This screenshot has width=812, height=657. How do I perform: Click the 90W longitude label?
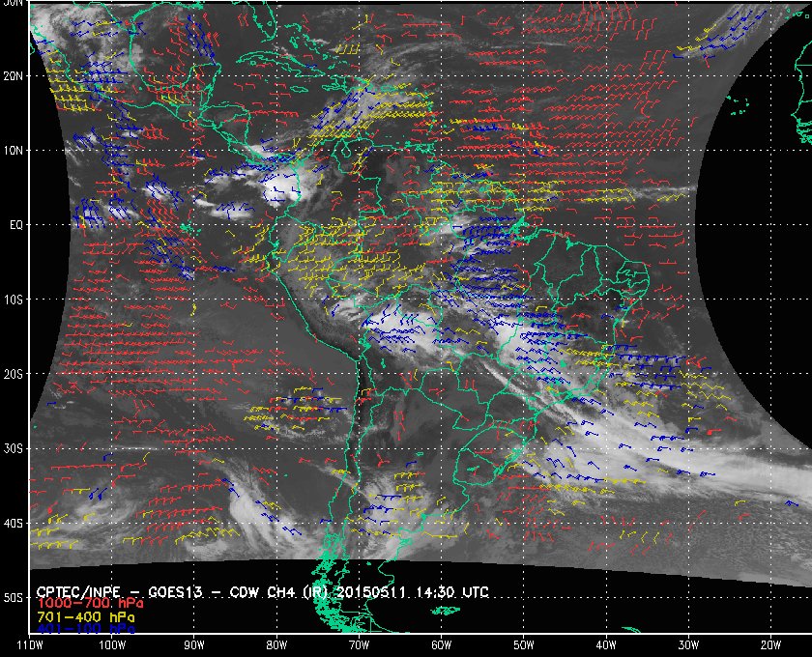click(x=194, y=645)
